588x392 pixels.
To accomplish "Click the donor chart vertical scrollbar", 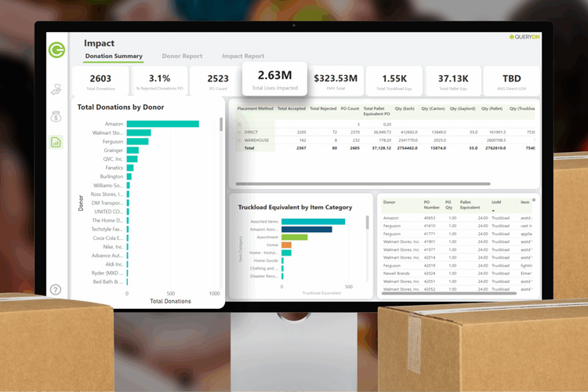I will click(221, 124).
